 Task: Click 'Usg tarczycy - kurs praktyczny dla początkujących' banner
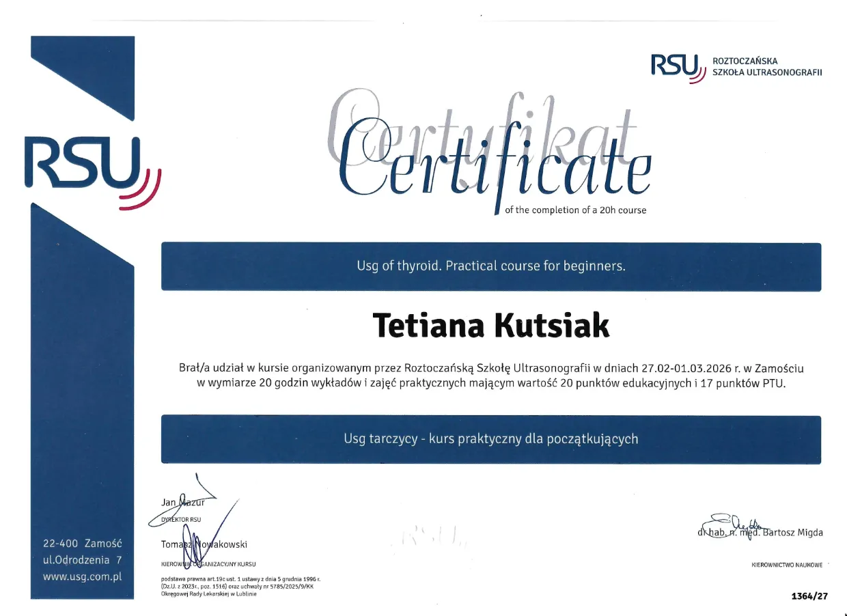coord(491,438)
